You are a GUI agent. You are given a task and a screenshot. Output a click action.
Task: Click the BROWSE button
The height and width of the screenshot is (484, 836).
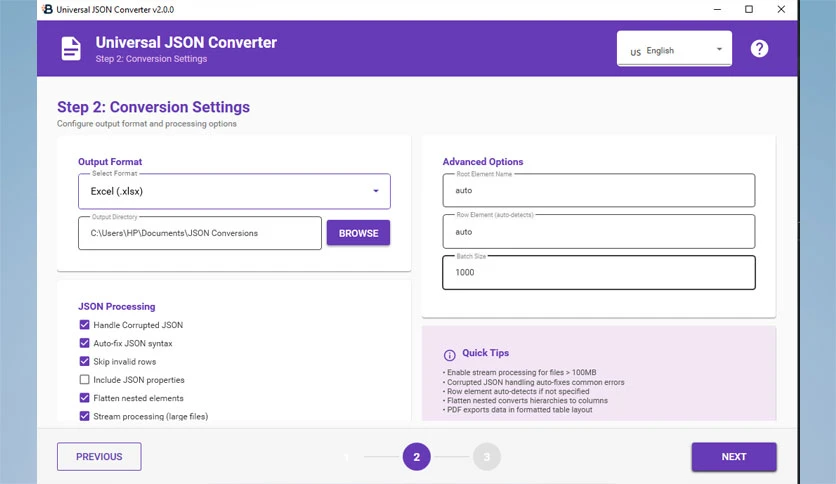(x=358, y=233)
